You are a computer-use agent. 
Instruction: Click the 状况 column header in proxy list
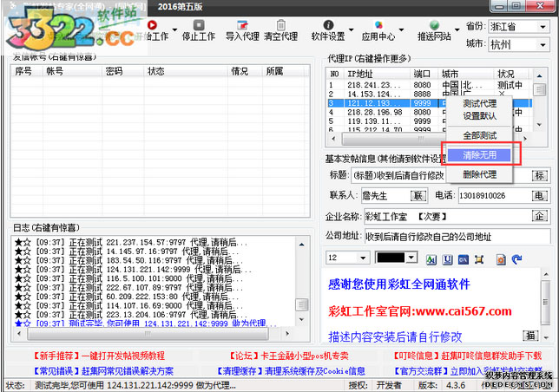pyautogui.click(x=513, y=74)
